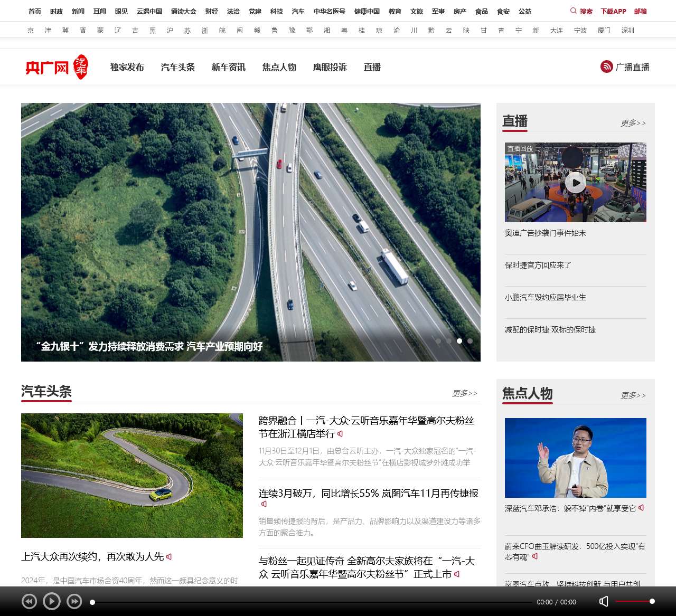
Task: Select the first carousel dot indicator
Action: coord(438,341)
